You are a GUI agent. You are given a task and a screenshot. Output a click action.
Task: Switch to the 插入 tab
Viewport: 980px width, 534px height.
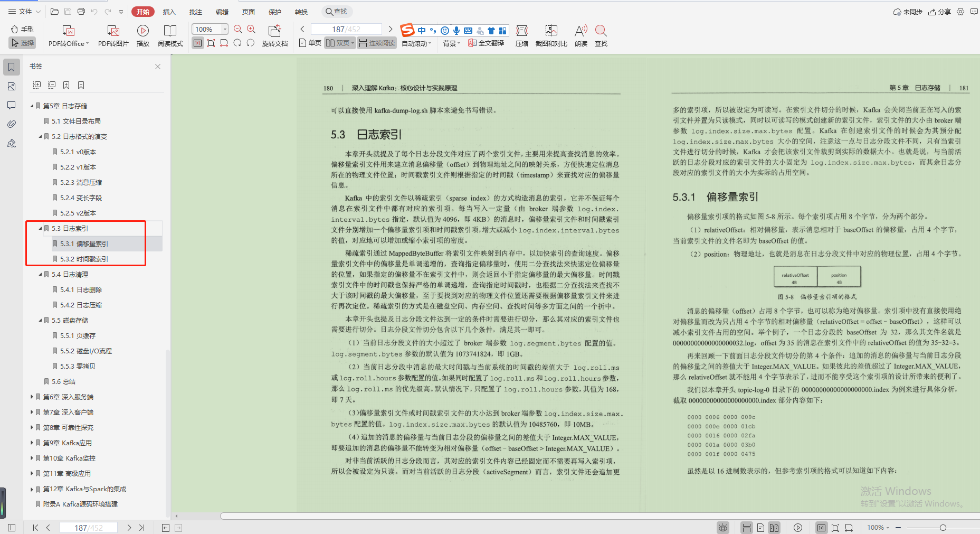pyautogui.click(x=169, y=12)
